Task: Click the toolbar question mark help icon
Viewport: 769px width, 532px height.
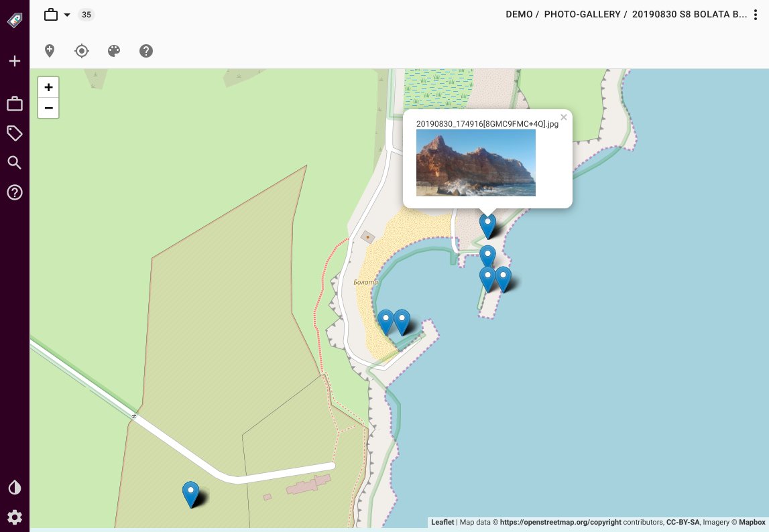Action: [146, 51]
